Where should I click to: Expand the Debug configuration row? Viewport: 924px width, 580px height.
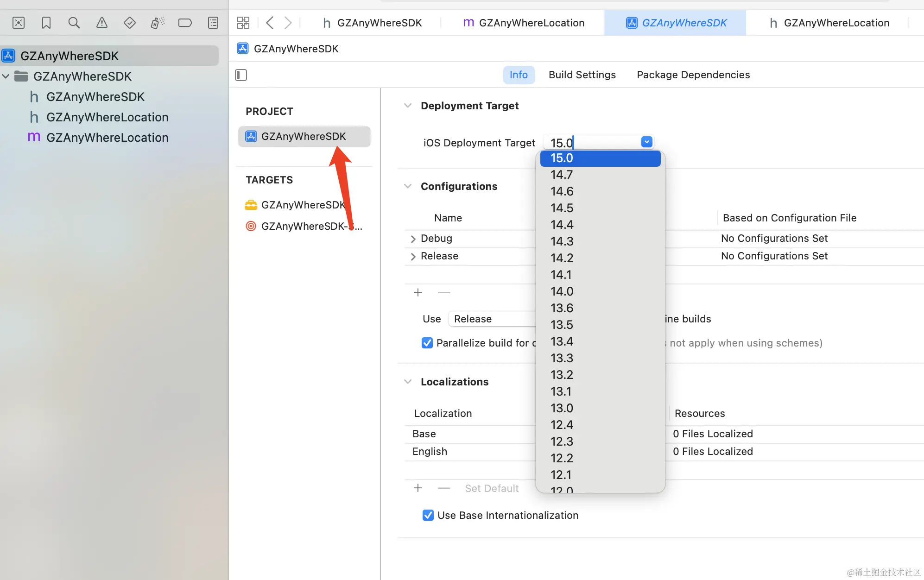tap(413, 239)
